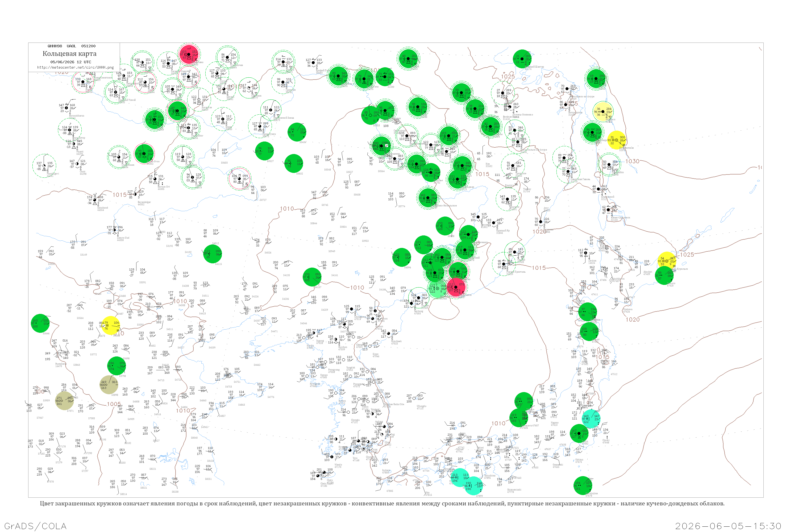The image size is (798, 532).
Task: Open the meteocenter.net UHHH.png URL
Action: [75, 68]
